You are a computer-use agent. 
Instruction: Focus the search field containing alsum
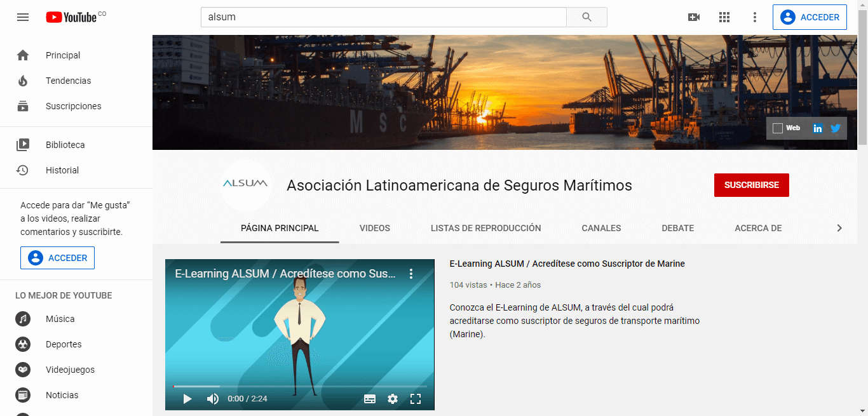click(384, 17)
